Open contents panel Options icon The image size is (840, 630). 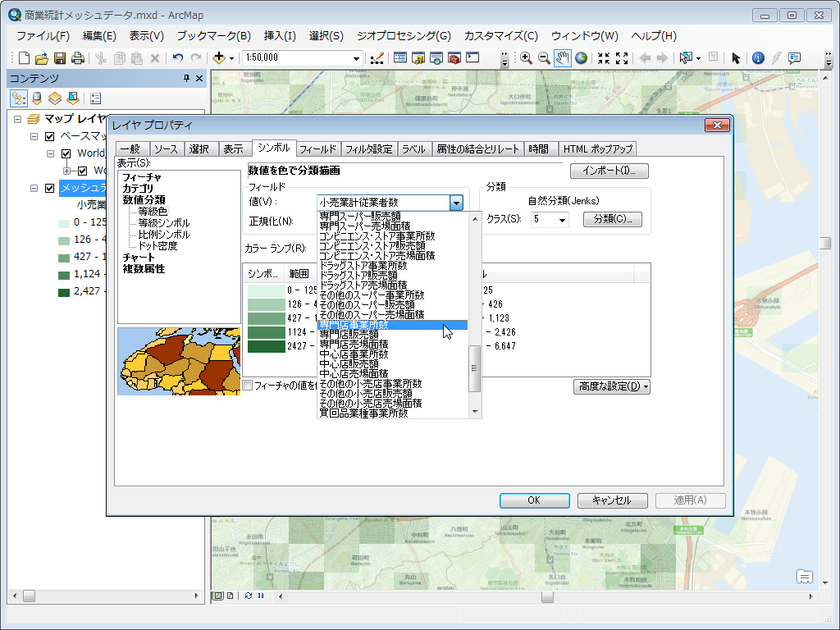pos(95,98)
